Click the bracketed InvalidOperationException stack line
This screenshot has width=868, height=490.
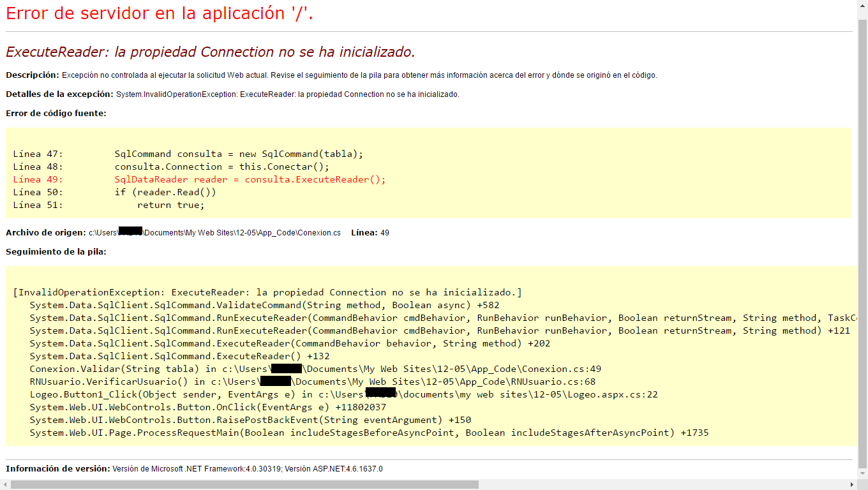click(267, 292)
